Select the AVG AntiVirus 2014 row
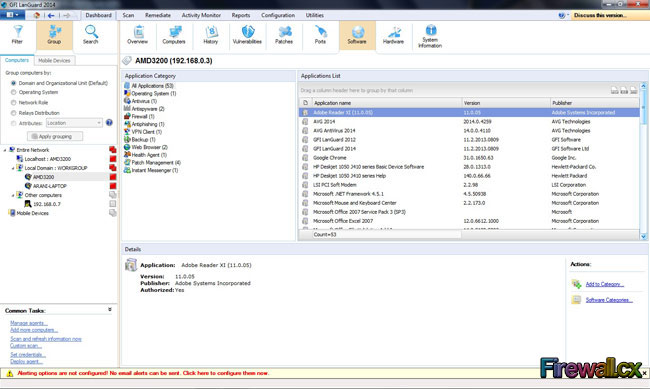The height and width of the screenshot is (389, 650). (x=469, y=131)
